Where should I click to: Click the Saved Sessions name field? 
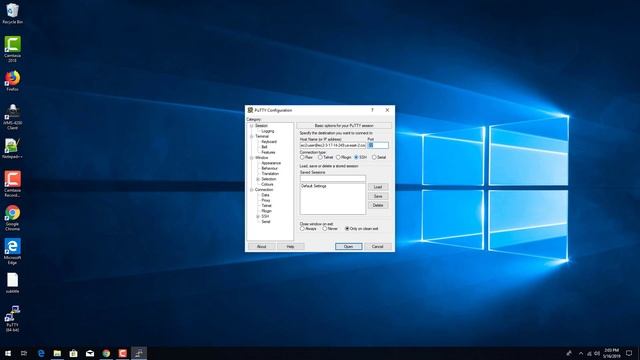click(333, 178)
